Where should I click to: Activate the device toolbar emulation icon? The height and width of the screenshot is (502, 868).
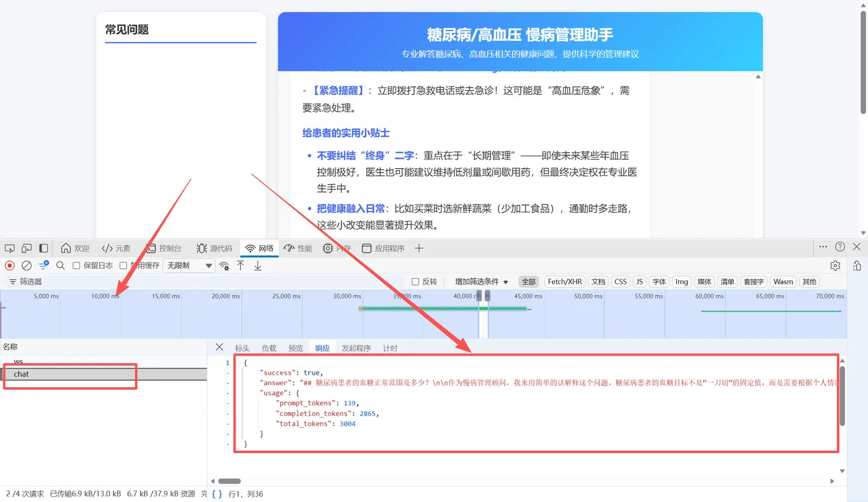[x=26, y=248]
